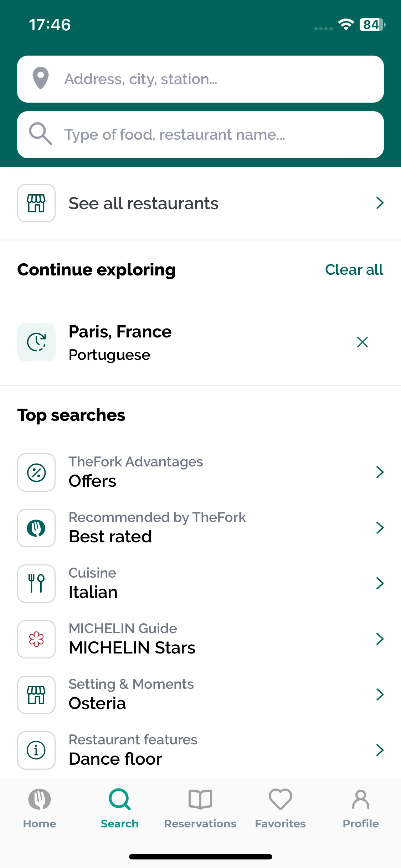Viewport: 401px width, 868px height.
Task: Open Osteria row chevron
Action: pyautogui.click(x=380, y=694)
